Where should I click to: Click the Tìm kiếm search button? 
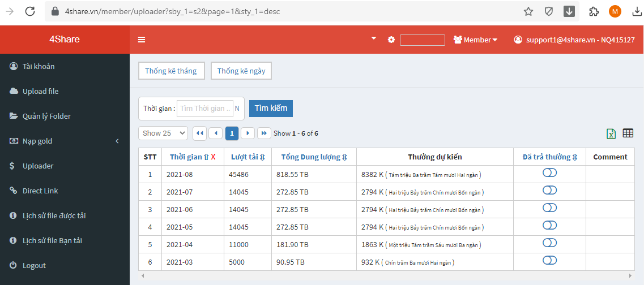pyautogui.click(x=271, y=109)
